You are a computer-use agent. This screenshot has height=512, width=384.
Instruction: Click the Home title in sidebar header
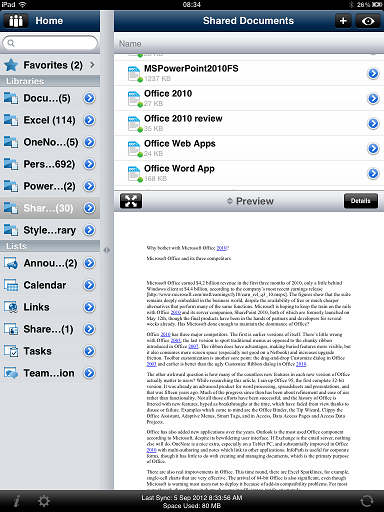tap(49, 21)
